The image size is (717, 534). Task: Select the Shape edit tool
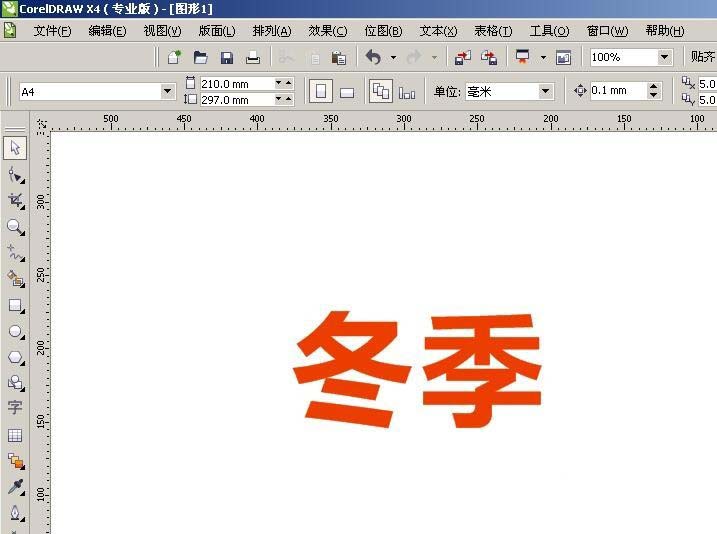pos(15,175)
